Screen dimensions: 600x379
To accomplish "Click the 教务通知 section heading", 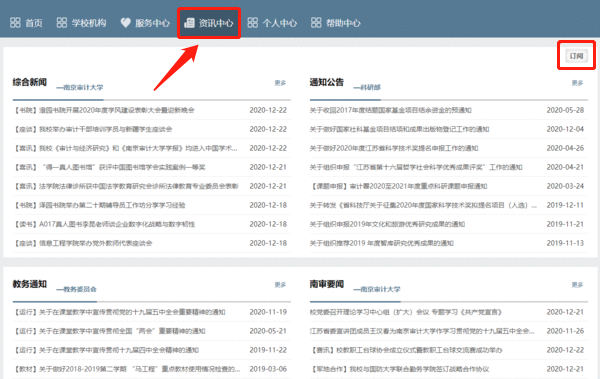I will point(30,284).
